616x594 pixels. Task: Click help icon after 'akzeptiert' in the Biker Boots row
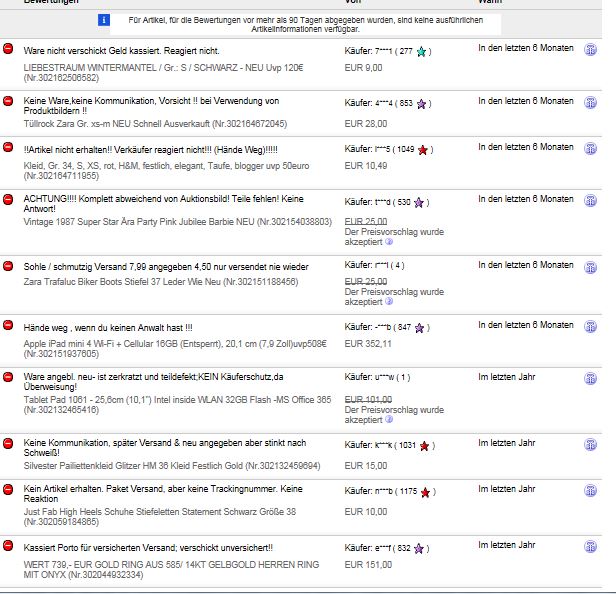(x=389, y=301)
